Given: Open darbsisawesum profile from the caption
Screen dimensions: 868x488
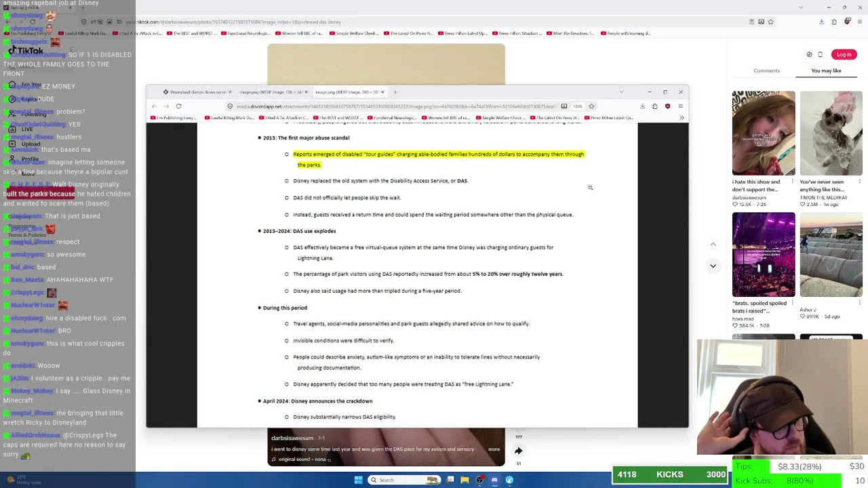Looking at the screenshot, I should pyautogui.click(x=292, y=439).
